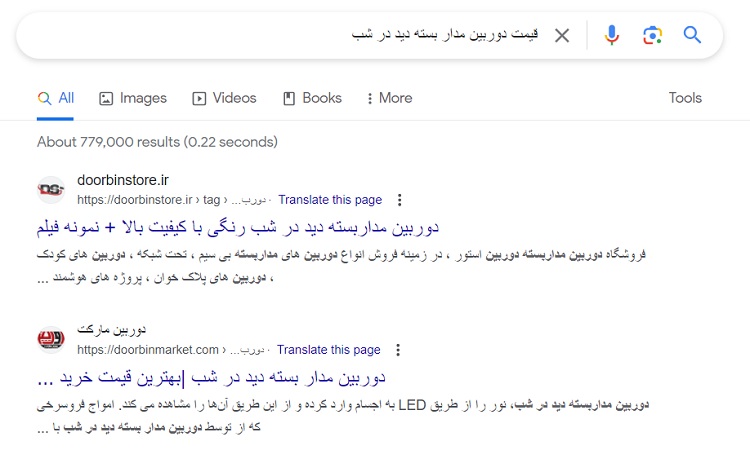Image resolution: width=750 pixels, height=450 pixels.
Task: Open Google Lens image search
Action: [x=652, y=36]
